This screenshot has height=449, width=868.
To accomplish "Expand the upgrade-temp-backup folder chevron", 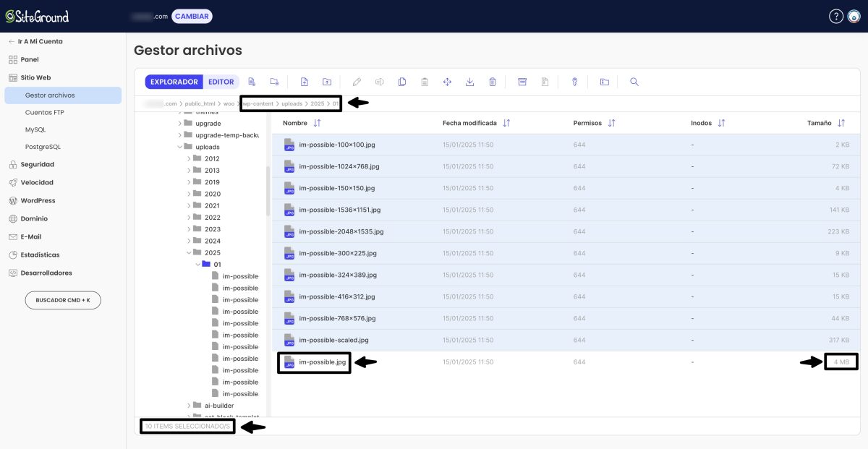I will click(x=180, y=135).
